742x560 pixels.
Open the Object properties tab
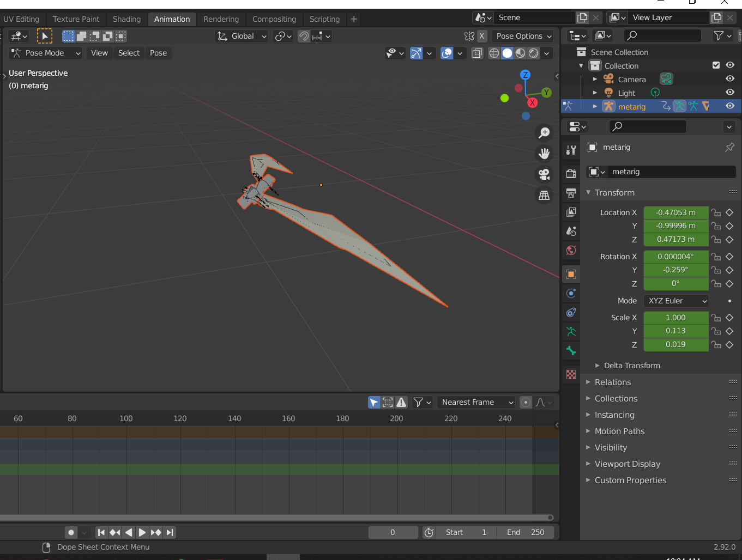[x=571, y=274]
